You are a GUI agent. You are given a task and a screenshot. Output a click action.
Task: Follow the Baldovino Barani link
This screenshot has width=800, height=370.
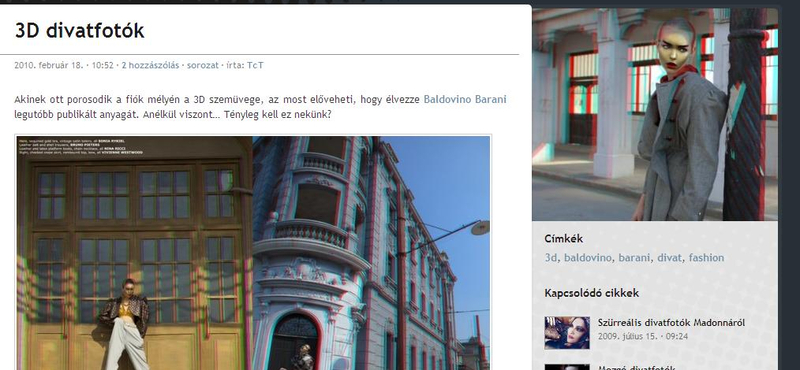pos(465,100)
